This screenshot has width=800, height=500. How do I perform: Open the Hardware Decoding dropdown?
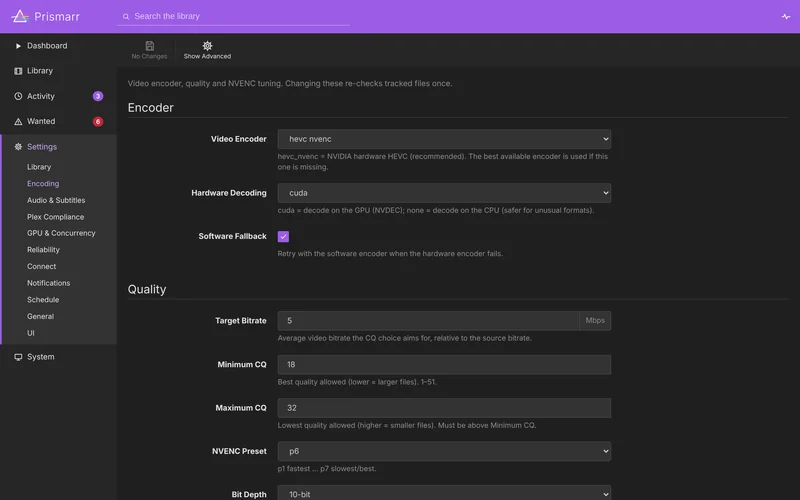pos(444,193)
